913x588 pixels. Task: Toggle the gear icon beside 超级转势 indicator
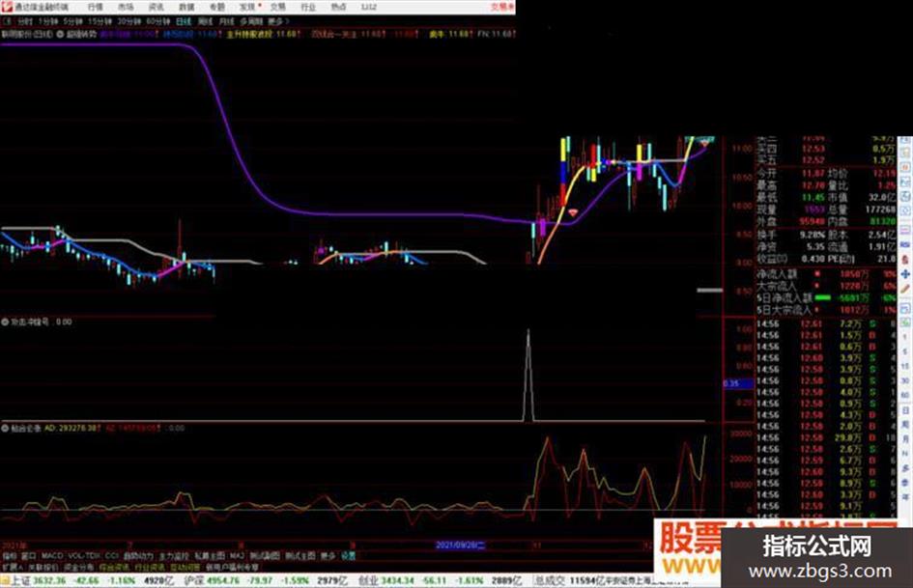(60, 35)
